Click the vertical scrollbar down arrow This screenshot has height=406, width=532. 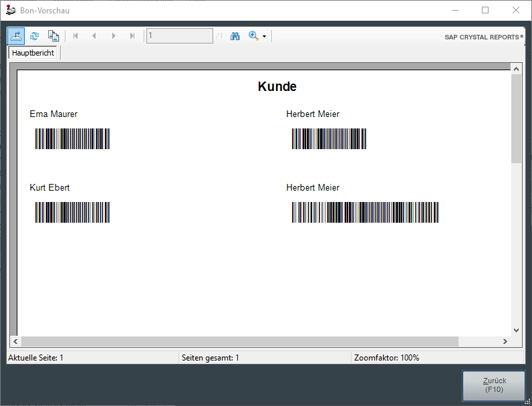(516, 330)
